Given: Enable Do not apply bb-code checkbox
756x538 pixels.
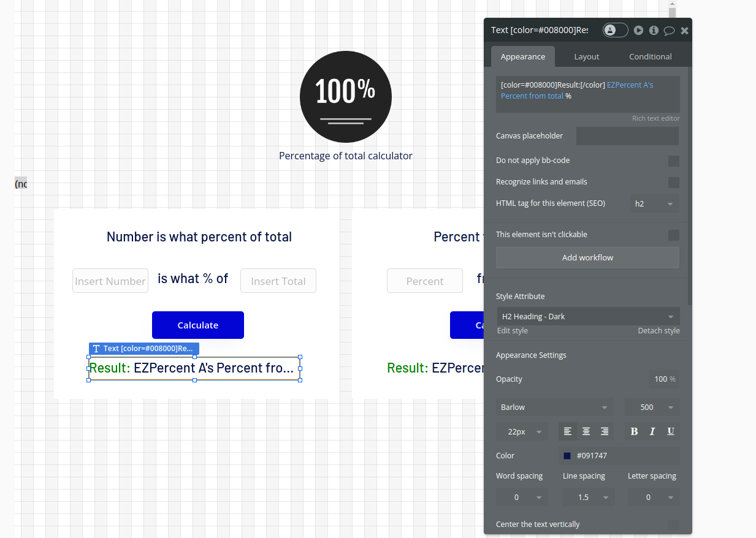Looking at the screenshot, I should pyautogui.click(x=674, y=161).
